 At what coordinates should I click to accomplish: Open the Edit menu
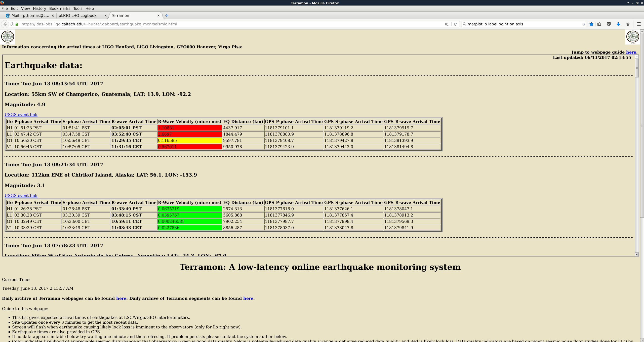[x=14, y=9]
